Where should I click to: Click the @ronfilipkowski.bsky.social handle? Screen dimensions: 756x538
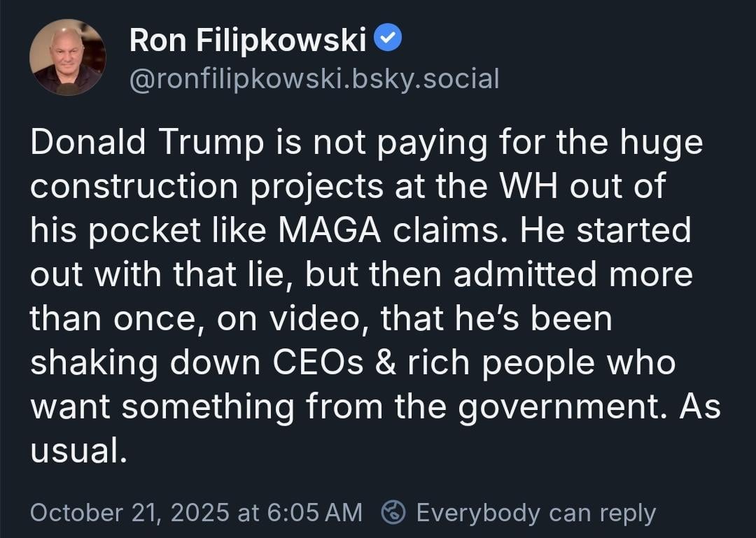[314, 79]
